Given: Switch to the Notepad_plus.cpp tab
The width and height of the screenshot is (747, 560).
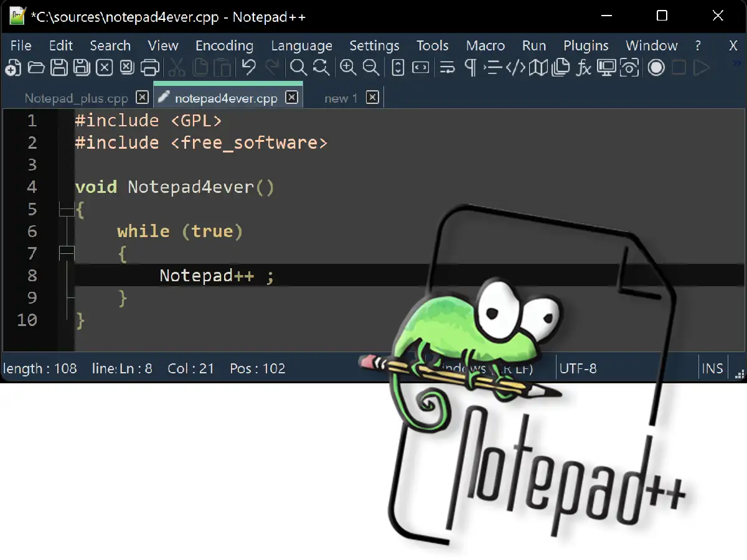Looking at the screenshot, I should click(x=76, y=98).
